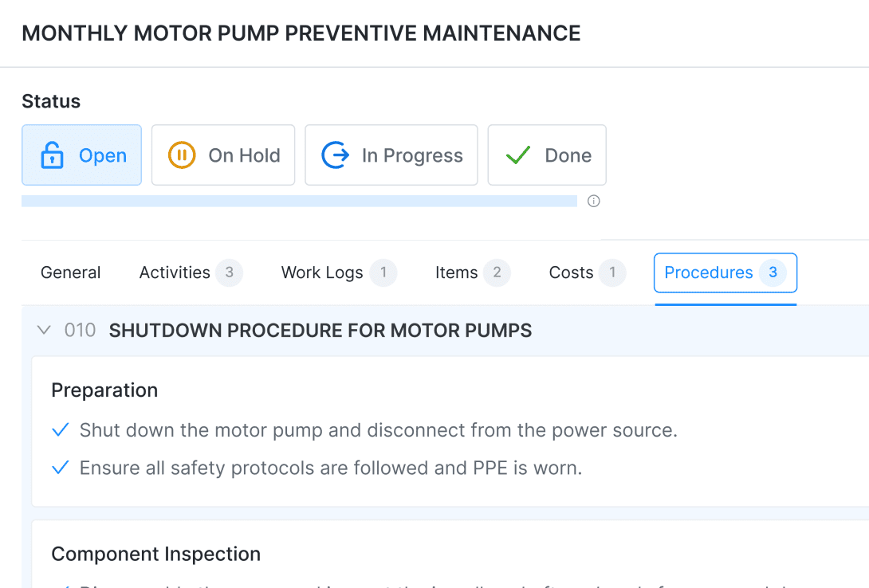Screen dimensions: 869x588
Task: Toggle check for Shut down the motor pump
Action: click(61, 430)
